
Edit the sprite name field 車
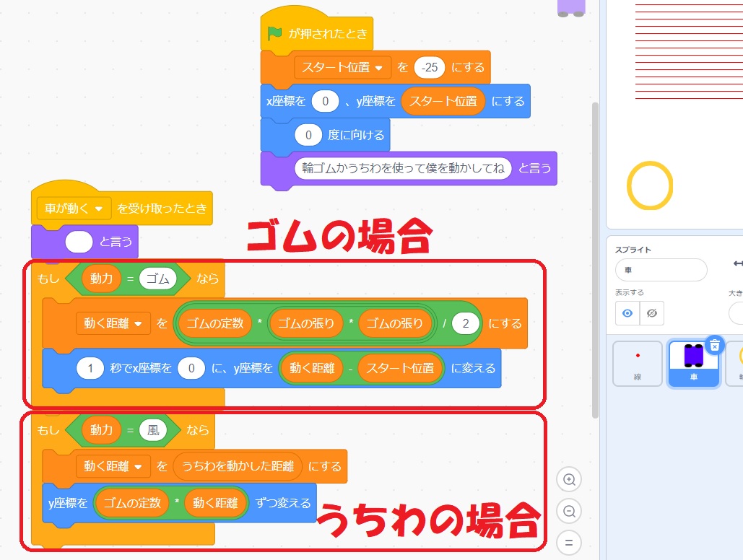pos(660,270)
